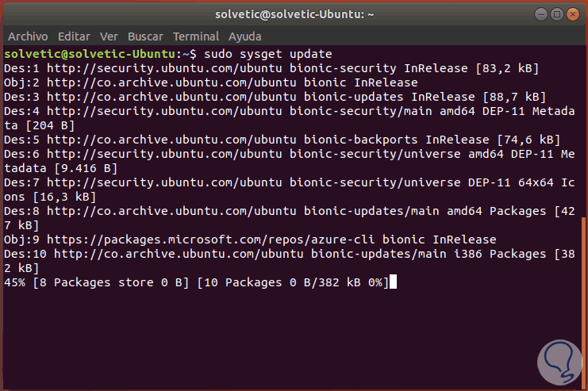Open the Ayuda help menu

245,36
